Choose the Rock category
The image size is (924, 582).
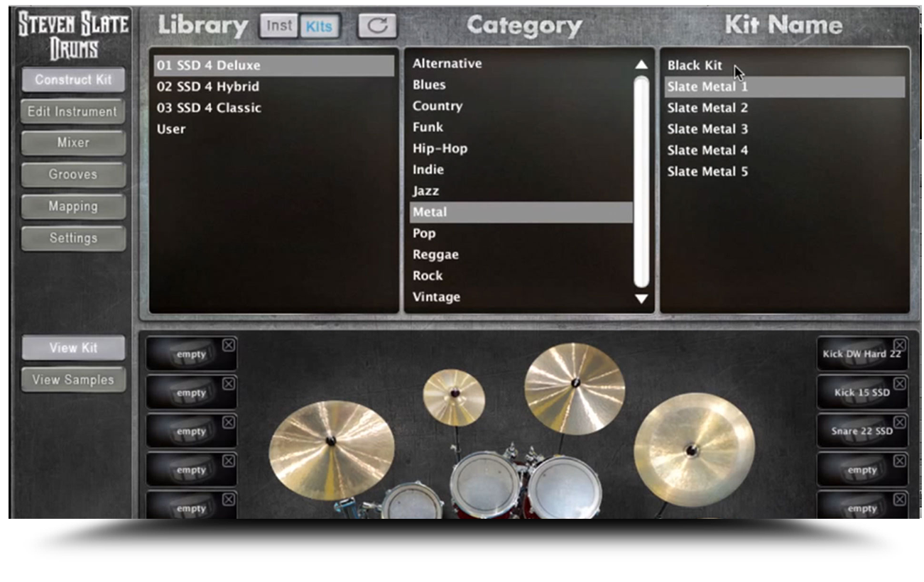click(521, 276)
